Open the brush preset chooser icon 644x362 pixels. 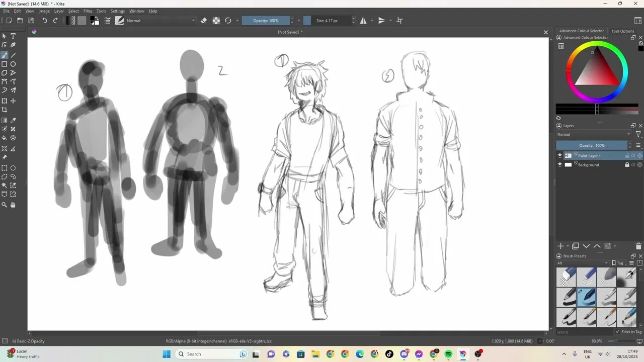(119, 21)
